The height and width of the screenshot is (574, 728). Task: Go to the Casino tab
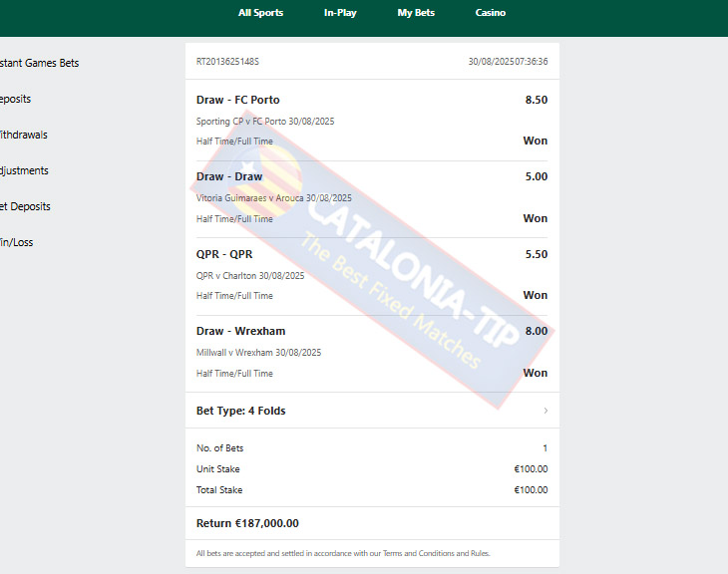point(490,13)
